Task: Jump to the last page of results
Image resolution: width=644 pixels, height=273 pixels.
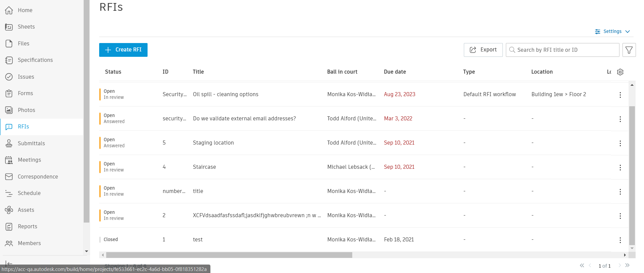Action: (x=627, y=265)
